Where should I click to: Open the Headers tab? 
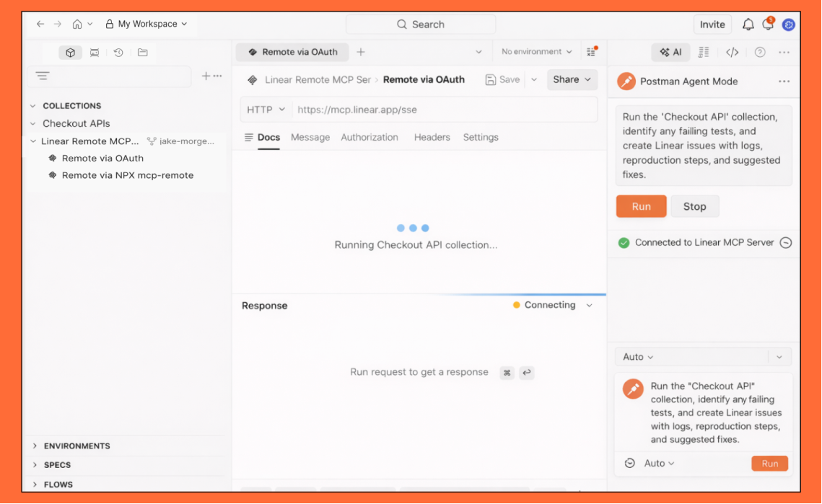(432, 137)
